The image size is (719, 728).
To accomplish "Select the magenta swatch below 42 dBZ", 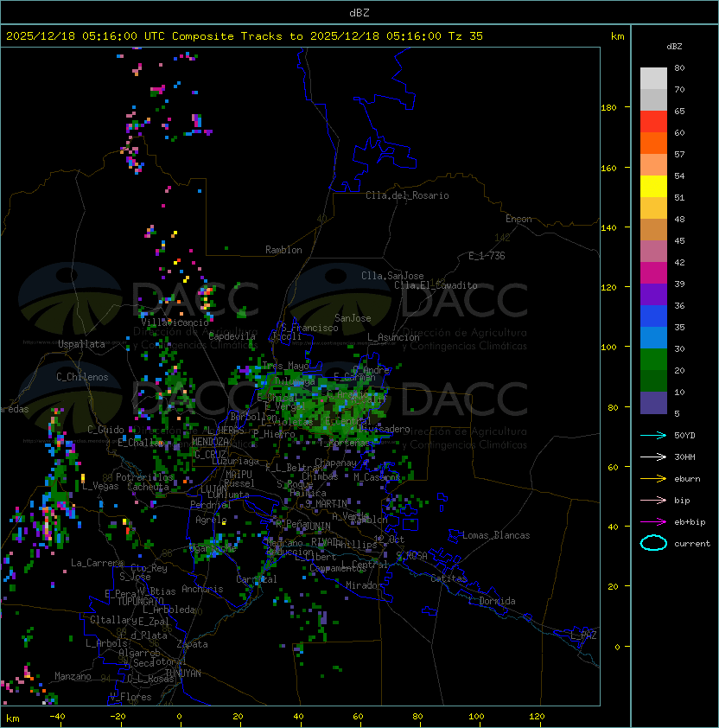I will pyautogui.click(x=653, y=273).
